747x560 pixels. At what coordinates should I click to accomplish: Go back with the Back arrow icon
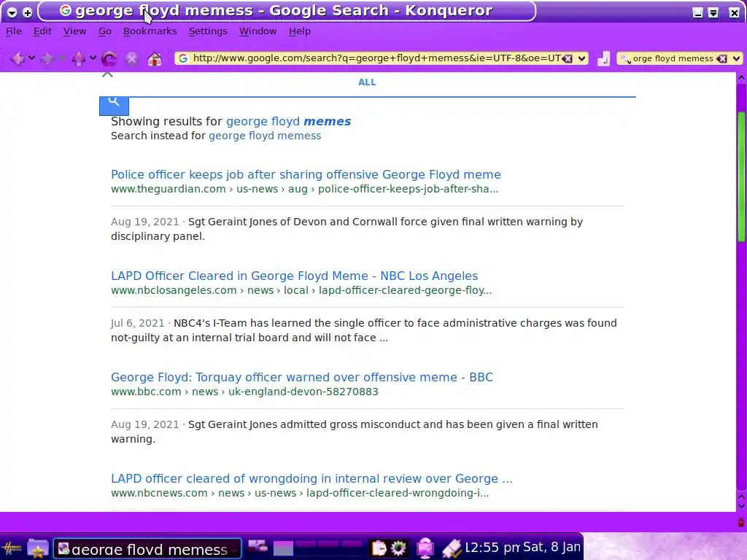18,58
